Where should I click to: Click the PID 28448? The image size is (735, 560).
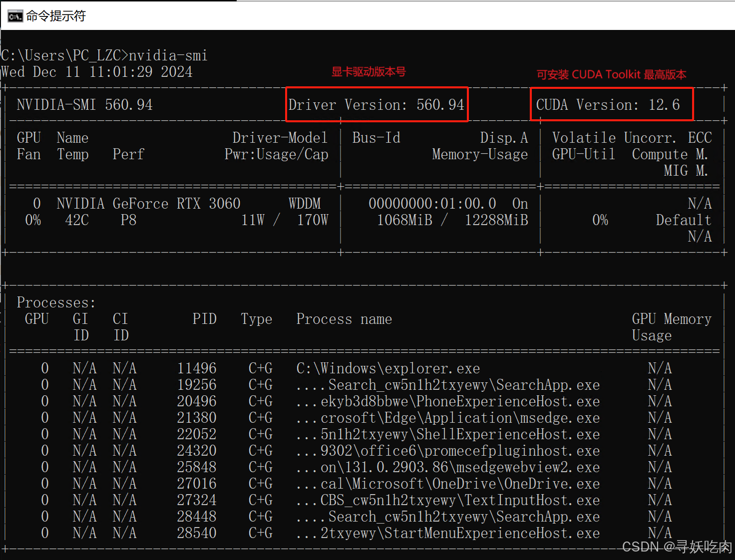click(197, 517)
